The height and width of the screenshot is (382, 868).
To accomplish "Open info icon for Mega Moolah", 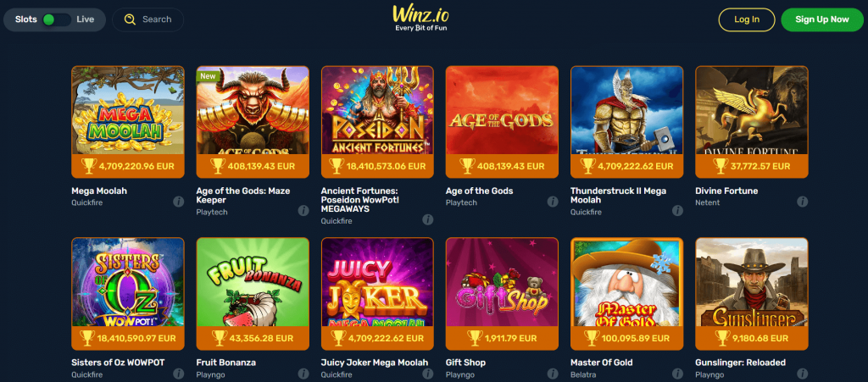I will [178, 202].
